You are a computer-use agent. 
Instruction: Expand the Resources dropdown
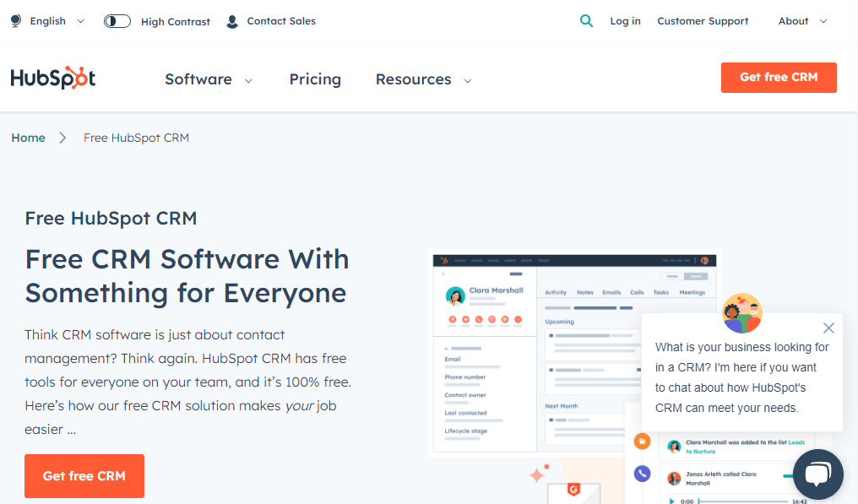[x=423, y=79]
